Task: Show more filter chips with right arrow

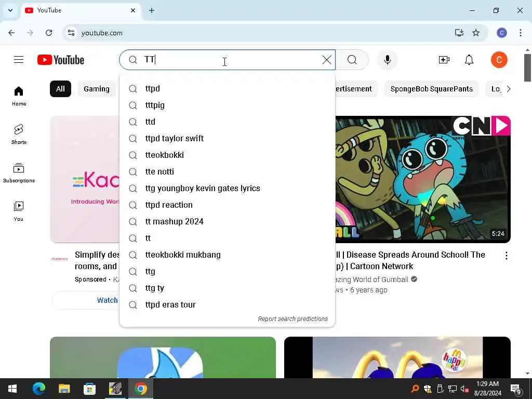Action: click(x=508, y=89)
